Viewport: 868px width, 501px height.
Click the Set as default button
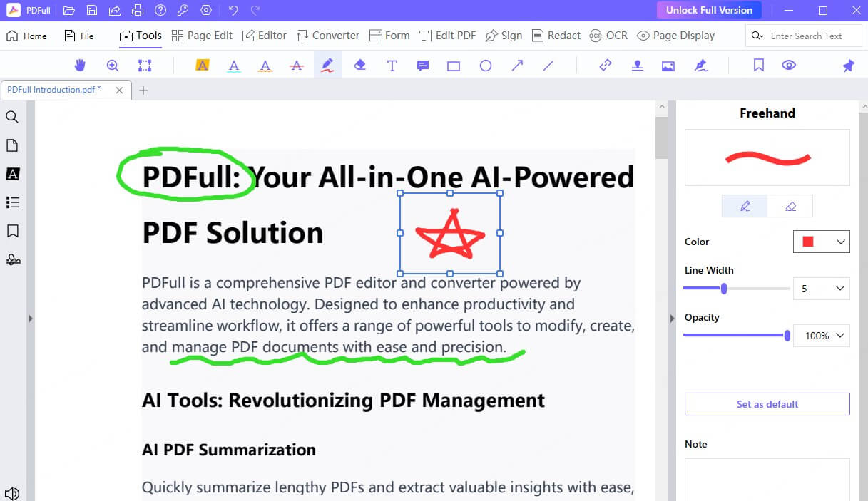[x=767, y=404]
